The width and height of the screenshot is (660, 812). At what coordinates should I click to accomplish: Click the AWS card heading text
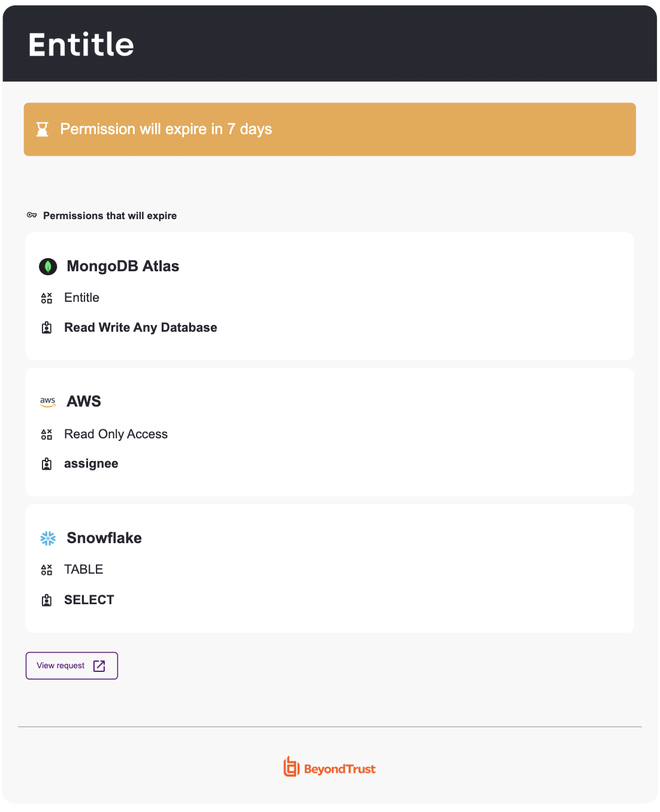84,401
